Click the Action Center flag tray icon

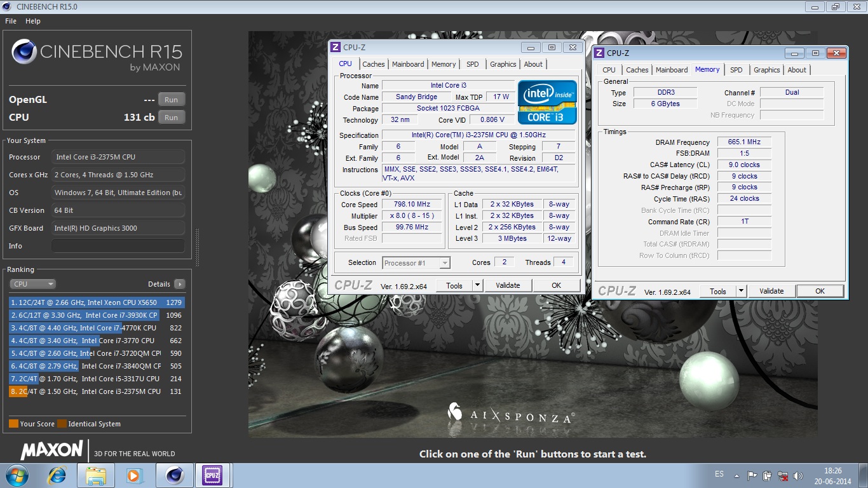tap(752, 475)
